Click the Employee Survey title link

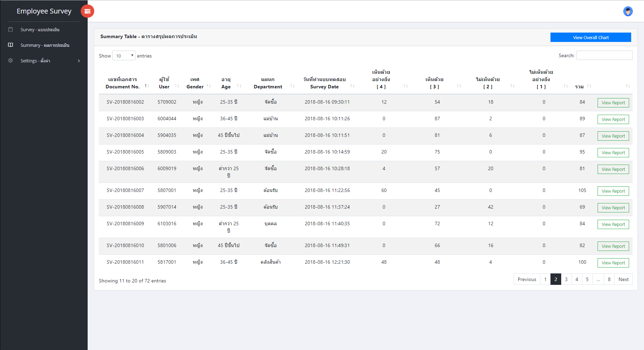(44, 11)
